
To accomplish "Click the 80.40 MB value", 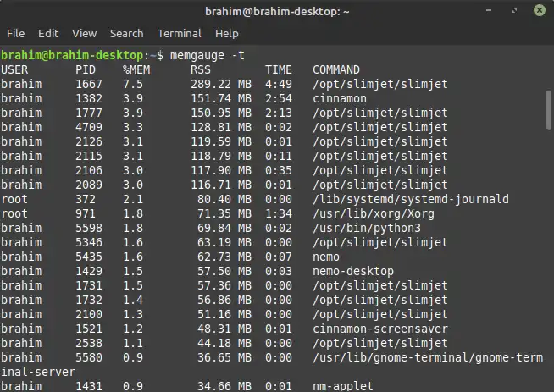I will pos(224,200).
